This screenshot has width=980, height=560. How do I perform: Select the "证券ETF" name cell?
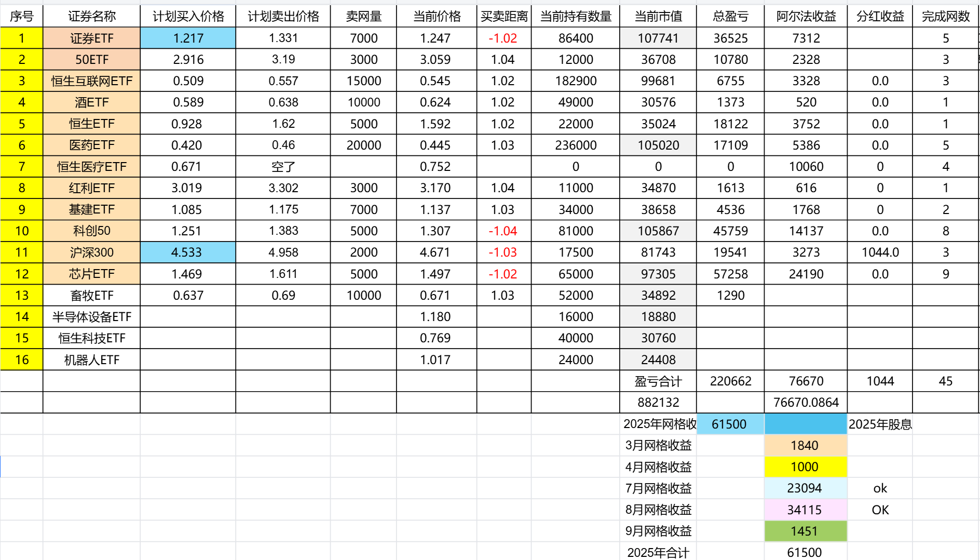tap(91, 38)
